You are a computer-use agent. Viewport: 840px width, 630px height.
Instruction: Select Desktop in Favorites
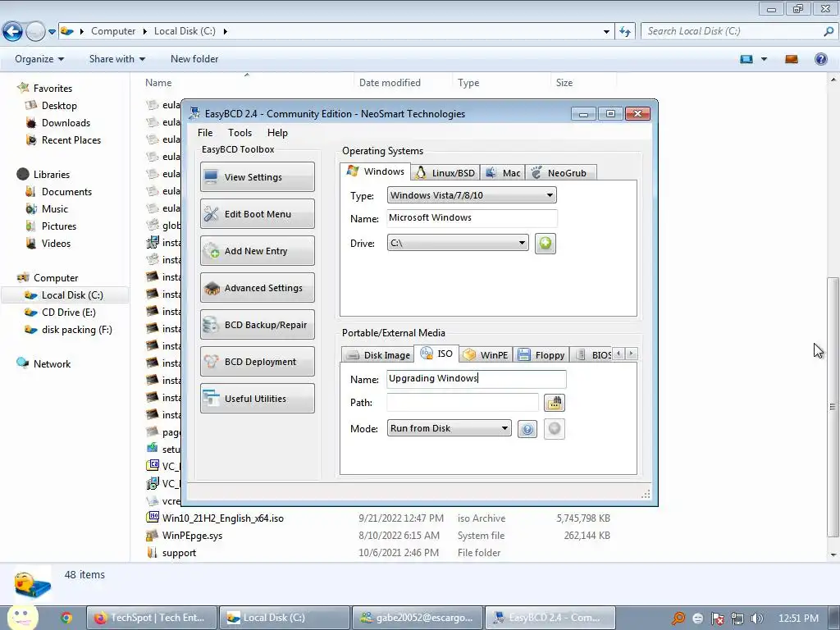tap(59, 106)
